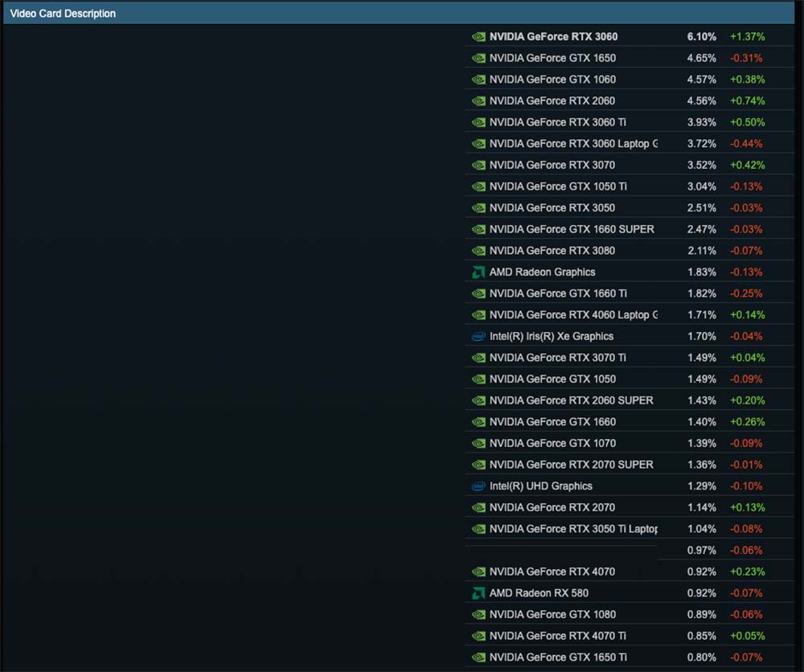Select the 4.65% share value
This screenshot has height=672, width=804.
pos(701,59)
